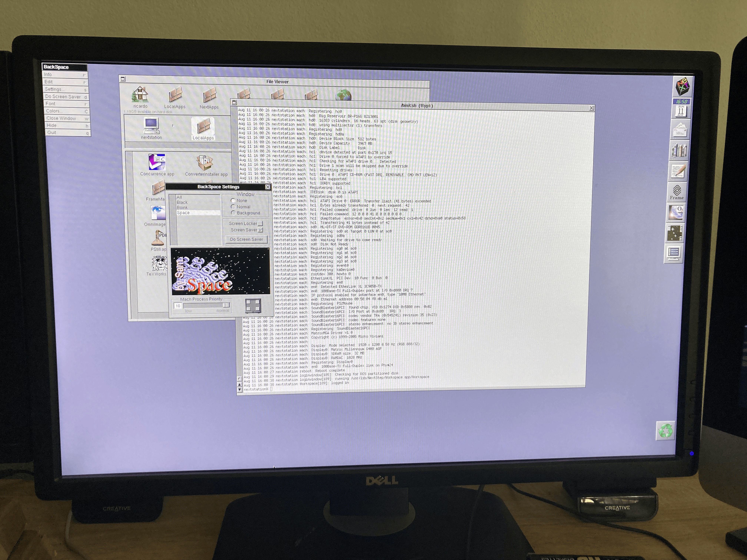Click the NeXT cube dock icon
The height and width of the screenshot is (560, 747).
tap(683, 86)
